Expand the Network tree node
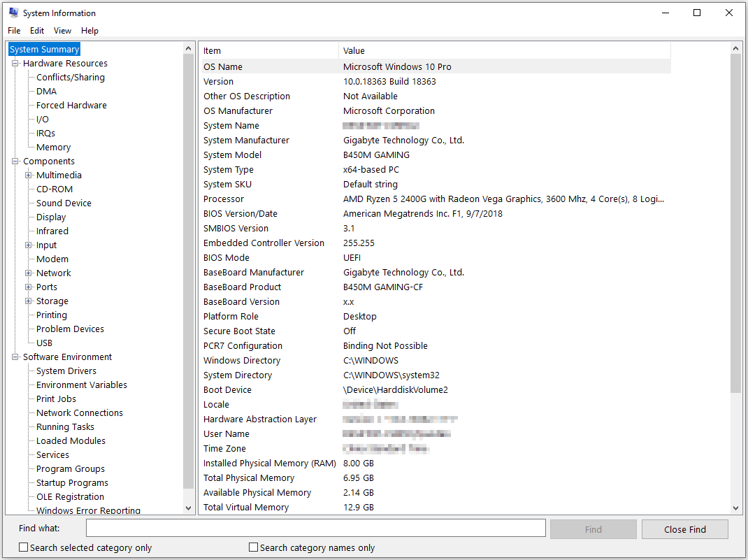This screenshot has width=748, height=560. pos(29,273)
